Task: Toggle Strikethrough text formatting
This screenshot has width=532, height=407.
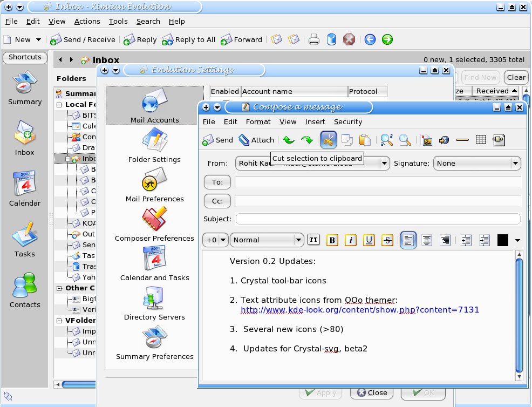Action: click(x=387, y=240)
